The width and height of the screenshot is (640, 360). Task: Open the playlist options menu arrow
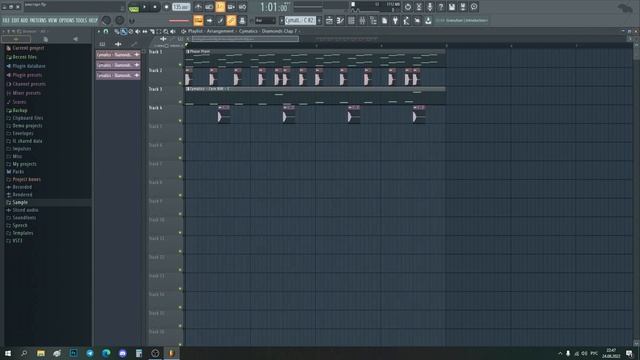click(x=98, y=31)
